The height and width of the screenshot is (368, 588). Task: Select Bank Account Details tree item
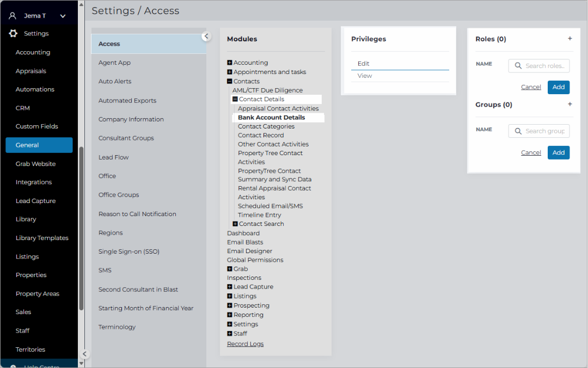click(272, 118)
